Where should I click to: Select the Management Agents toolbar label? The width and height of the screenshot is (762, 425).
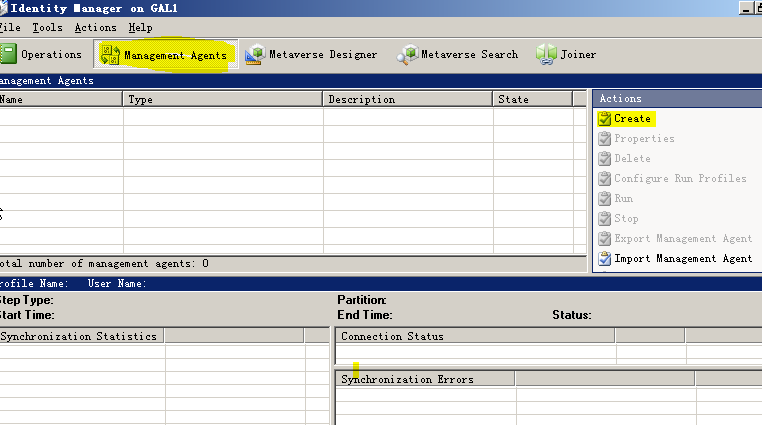[x=175, y=55]
